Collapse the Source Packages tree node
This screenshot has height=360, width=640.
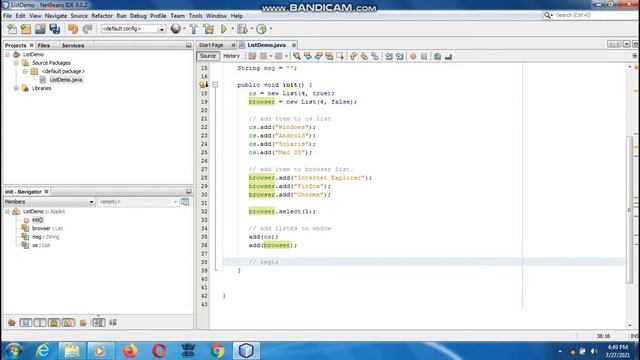tap(16, 63)
